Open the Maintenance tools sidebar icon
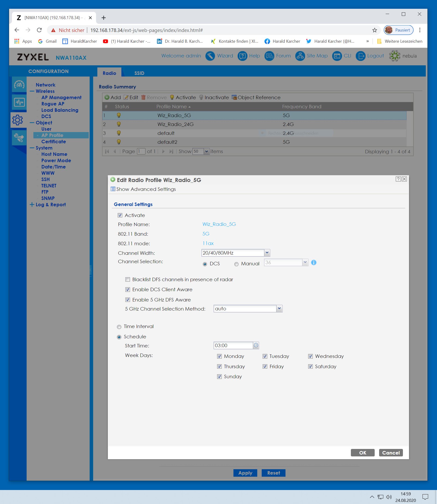The image size is (437, 504). pos(19,138)
